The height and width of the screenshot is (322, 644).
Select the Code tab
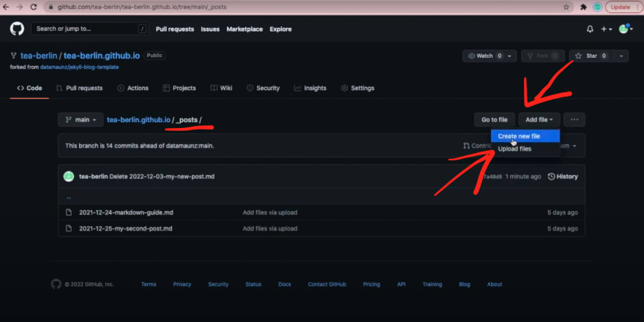(29, 88)
